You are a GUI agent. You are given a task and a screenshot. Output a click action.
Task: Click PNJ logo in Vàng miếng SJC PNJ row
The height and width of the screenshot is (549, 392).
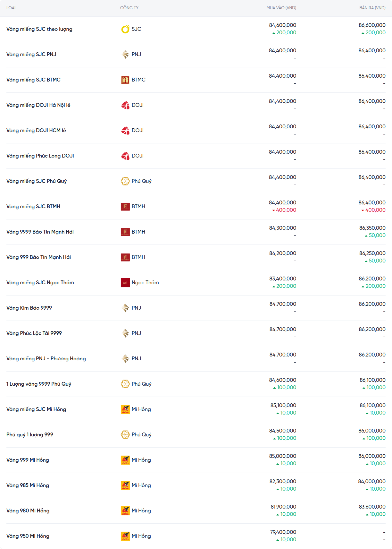point(125,55)
